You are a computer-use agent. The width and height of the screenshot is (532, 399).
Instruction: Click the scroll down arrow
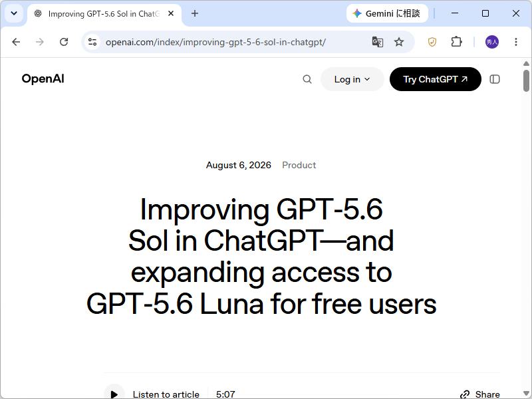(x=526, y=394)
